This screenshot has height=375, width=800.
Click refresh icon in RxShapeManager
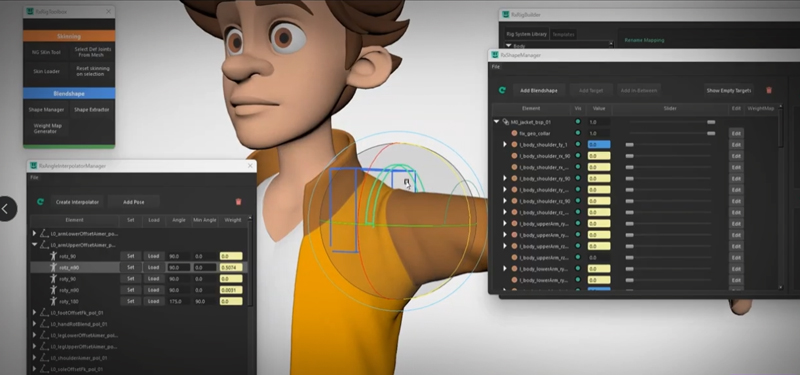[x=502, y=90]
